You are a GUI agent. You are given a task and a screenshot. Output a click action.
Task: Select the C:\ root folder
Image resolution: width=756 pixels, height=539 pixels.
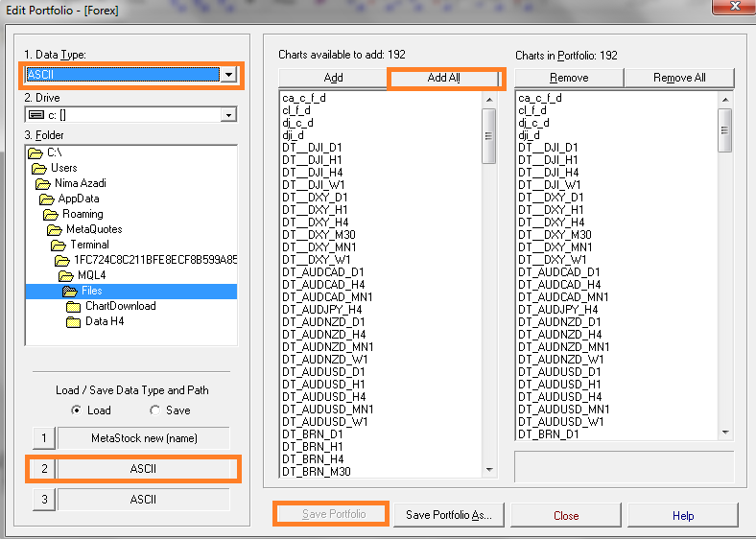[x=45, y=152]
